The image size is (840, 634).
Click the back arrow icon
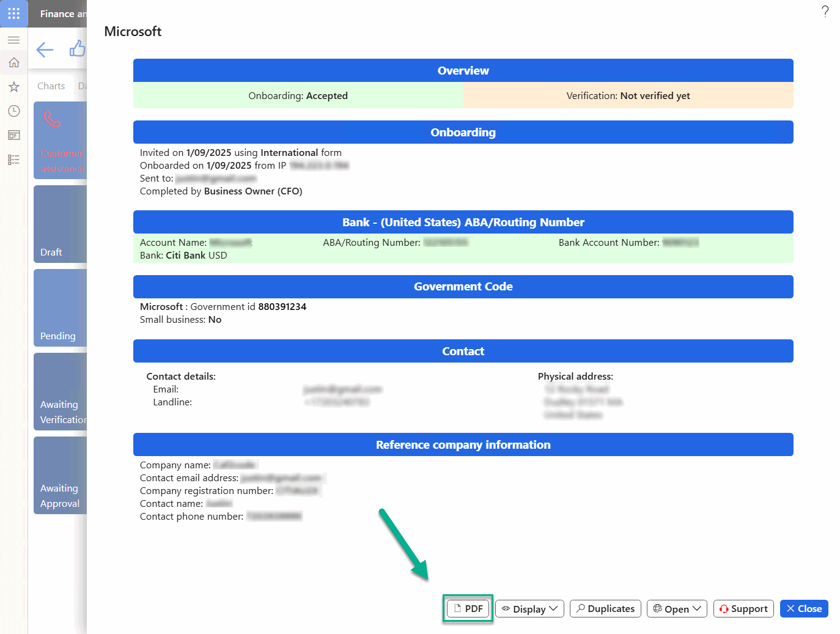tap(45, 50)
